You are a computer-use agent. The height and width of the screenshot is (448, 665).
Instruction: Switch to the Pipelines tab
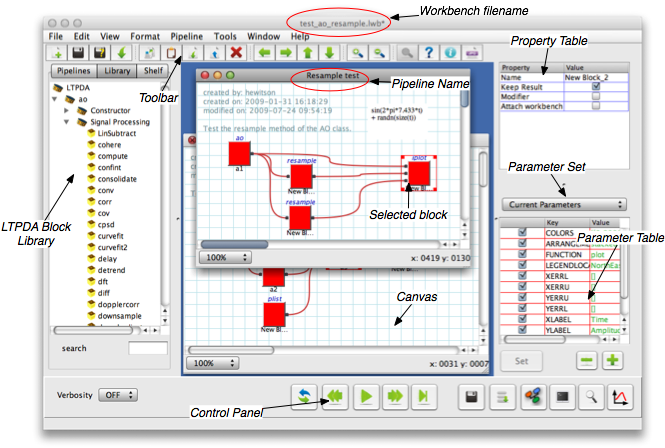74,71
